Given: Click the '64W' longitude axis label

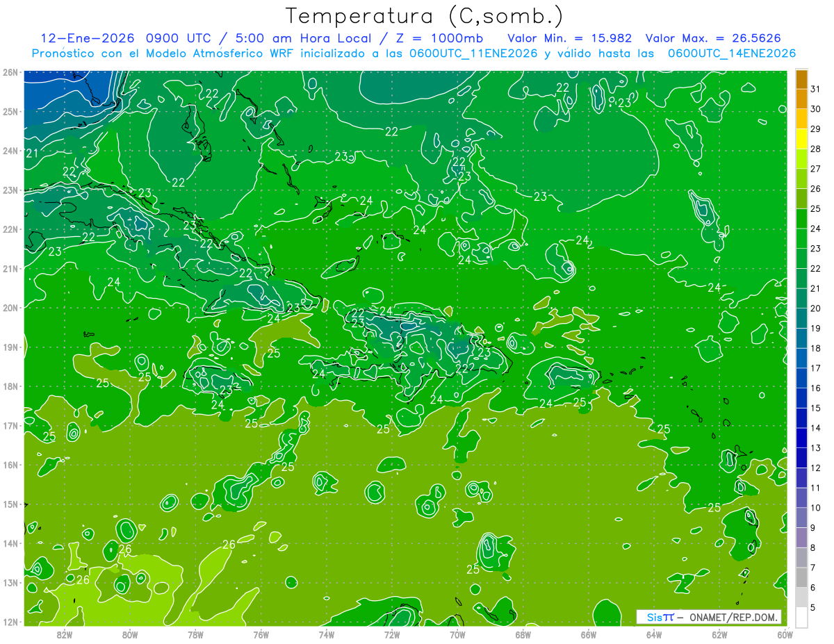Looking at the screenshot, I should [x=654, y=634].
